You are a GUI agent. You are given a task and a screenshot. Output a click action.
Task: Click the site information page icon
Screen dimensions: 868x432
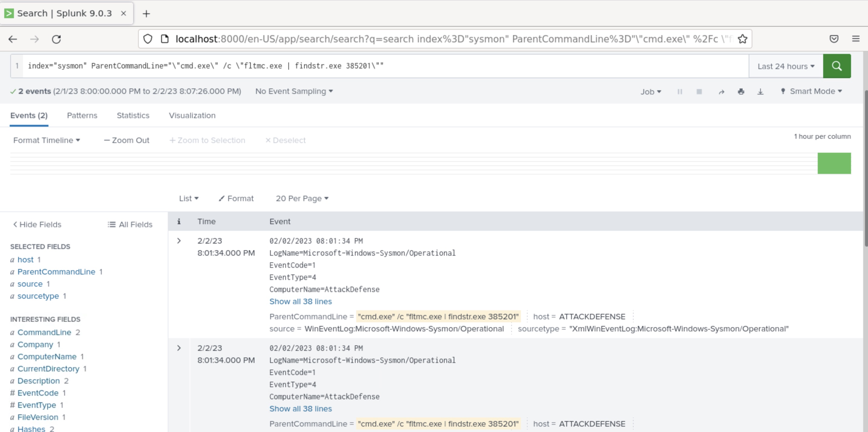point(164,39)
